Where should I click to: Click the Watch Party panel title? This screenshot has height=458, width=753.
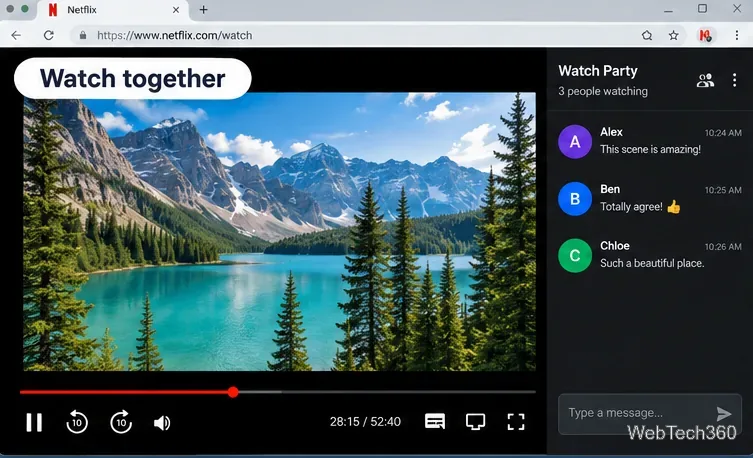tap(598, 71)
